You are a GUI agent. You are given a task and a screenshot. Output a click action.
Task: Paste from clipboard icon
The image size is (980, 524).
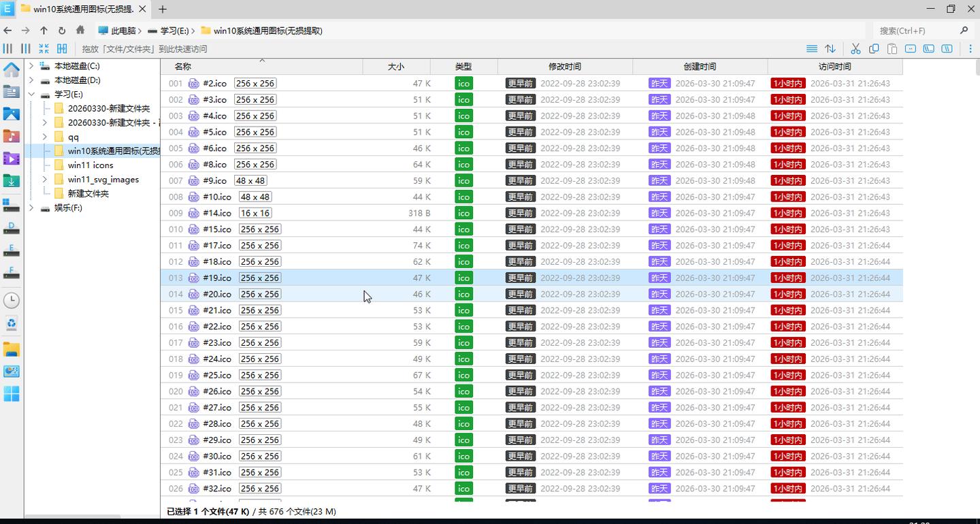(x=892, y=49)
